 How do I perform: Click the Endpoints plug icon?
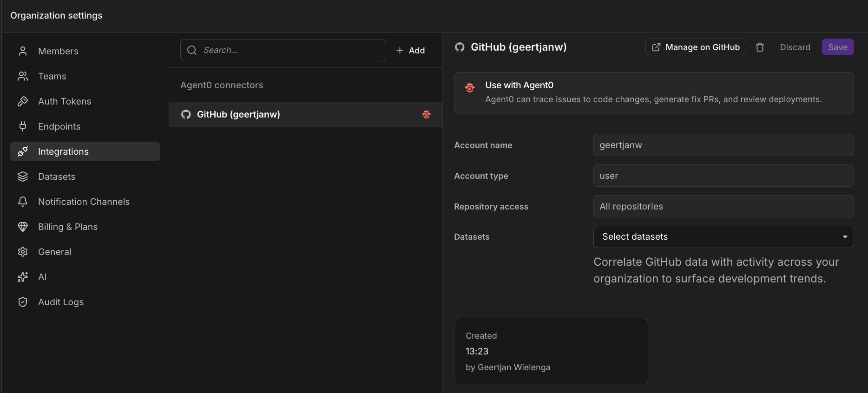[x=23, y=126]
